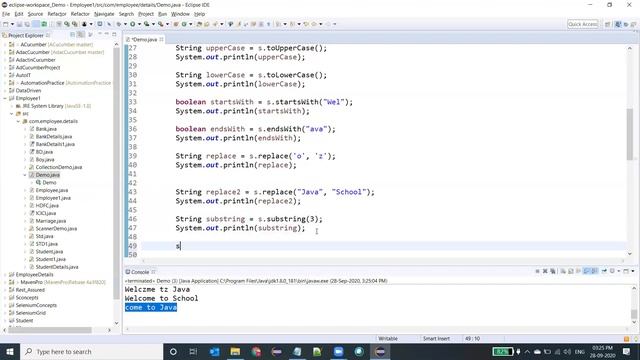This screenshot has height=360, width=640.
Task: Remove Launch via Console X icon
Action: (545, 271)
